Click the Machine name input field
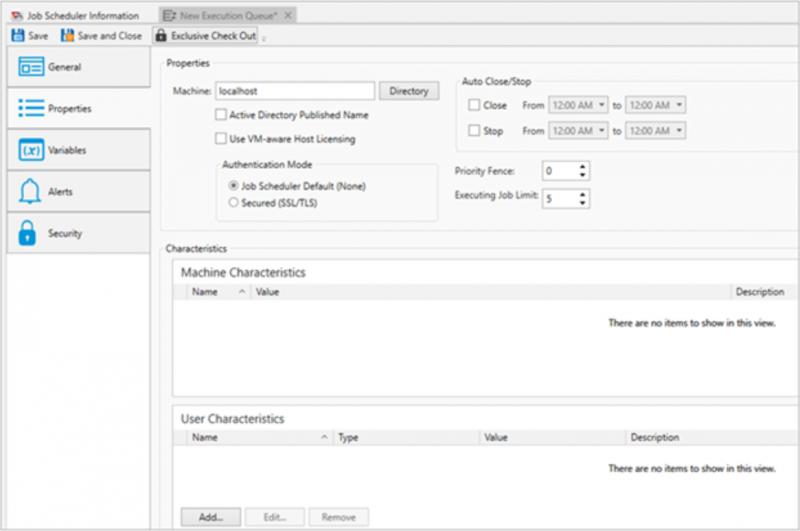The width and height of the screenshot is (800, 531). point(295,91)
